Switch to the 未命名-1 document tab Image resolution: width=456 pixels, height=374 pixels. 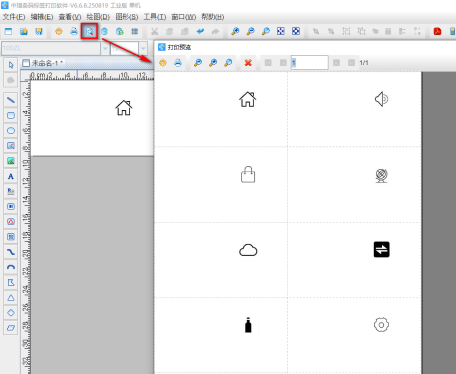coord(43,63)
